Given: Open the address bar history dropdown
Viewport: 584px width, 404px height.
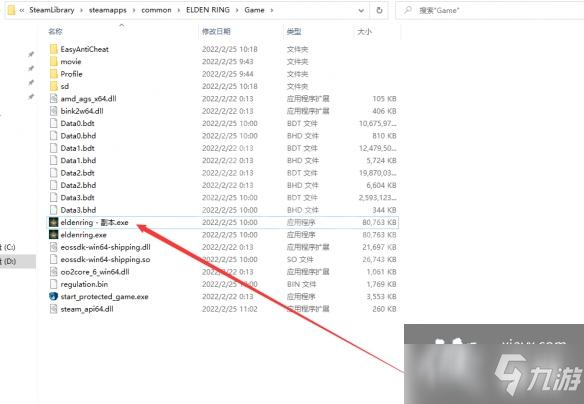Looking at the screenshot, I should point(361,10).
